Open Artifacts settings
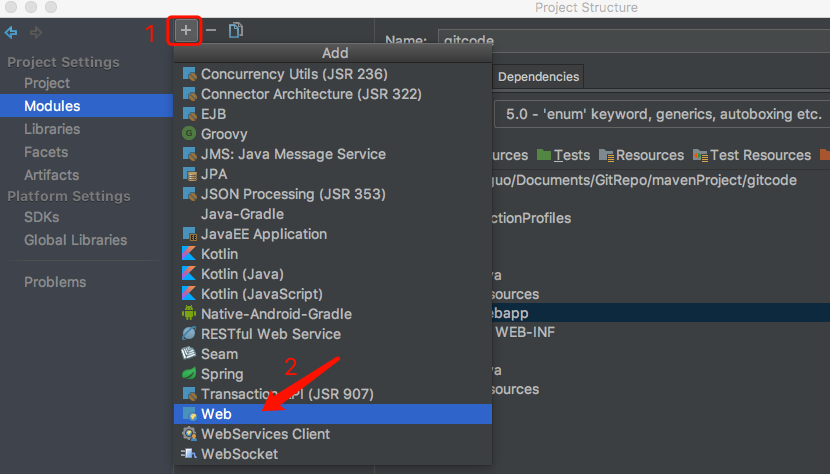 coord(51,175)
